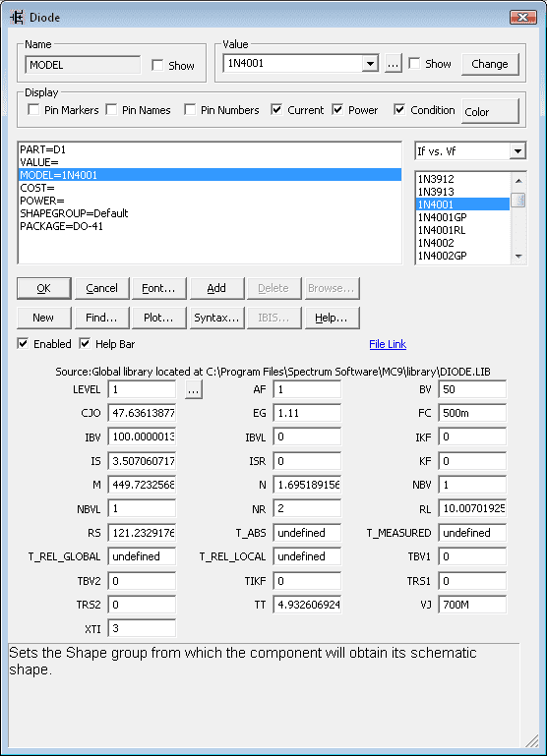Viewport: 547px width, 756px height.
Task: Click the FC parameter field
Action: (472, 413)
